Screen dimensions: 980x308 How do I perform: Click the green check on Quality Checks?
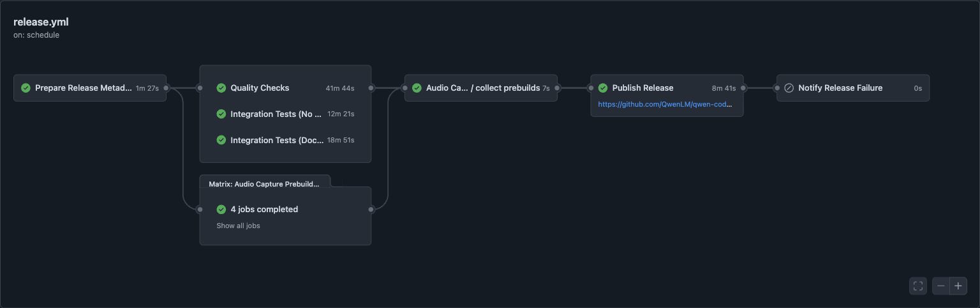[x=221, y=88]
